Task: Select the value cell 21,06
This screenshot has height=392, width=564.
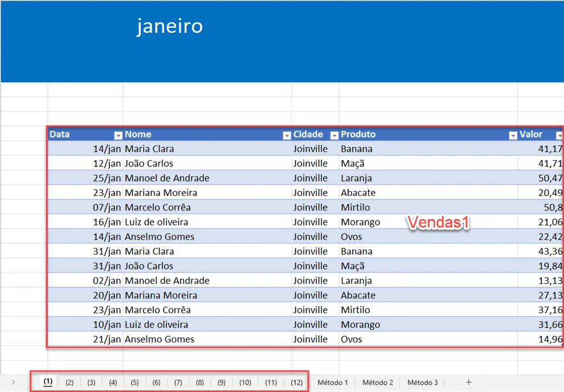Action: pyautogui.click(x=541, y=222)
